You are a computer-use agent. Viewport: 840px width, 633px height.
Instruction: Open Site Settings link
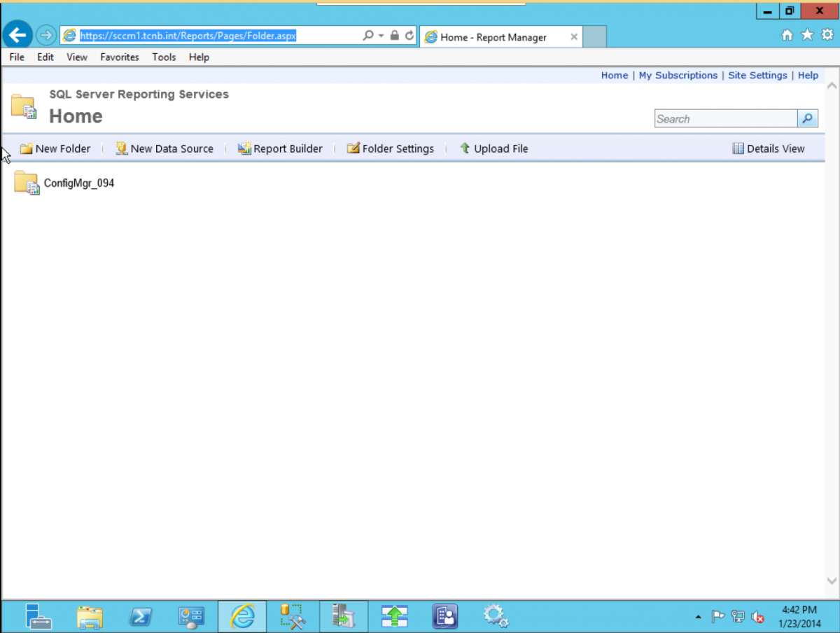tap(757, 76)
